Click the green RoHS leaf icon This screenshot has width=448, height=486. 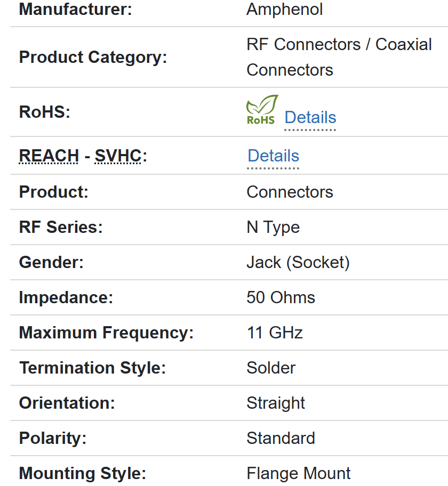coord(262,110)
